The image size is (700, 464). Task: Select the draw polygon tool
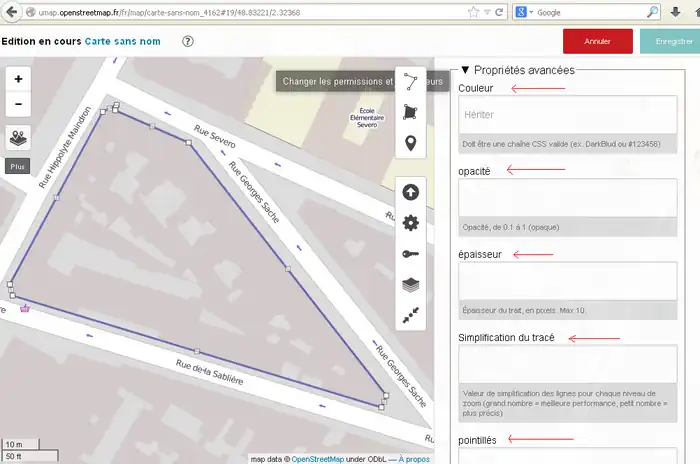click(x=410, y=113)
